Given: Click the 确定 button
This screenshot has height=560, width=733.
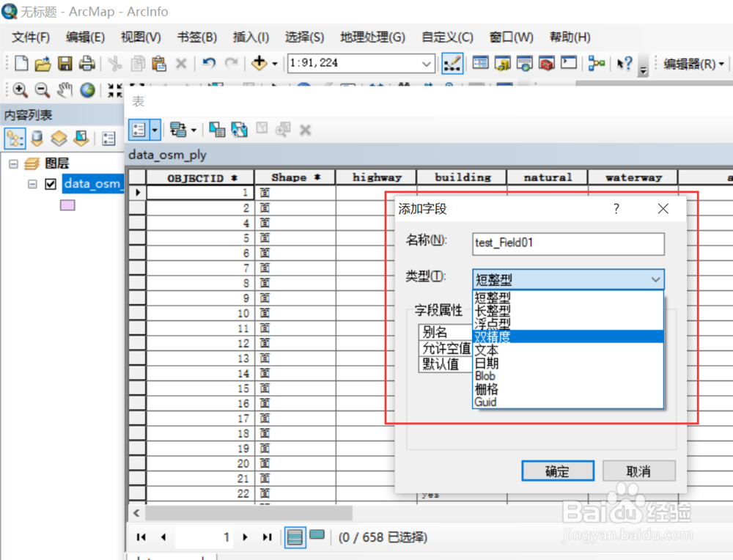Looking at the screenshot, I should (x=558, y=471).
